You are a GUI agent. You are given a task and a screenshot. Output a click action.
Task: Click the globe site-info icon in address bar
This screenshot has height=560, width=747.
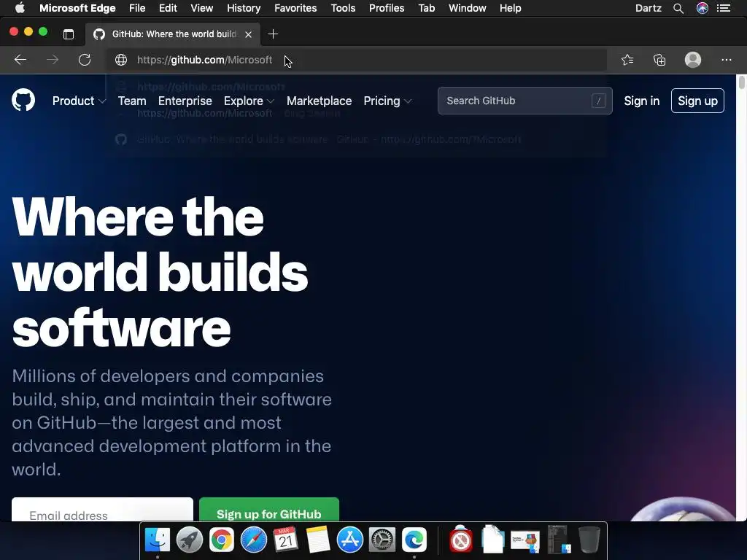tap(121, 60)
